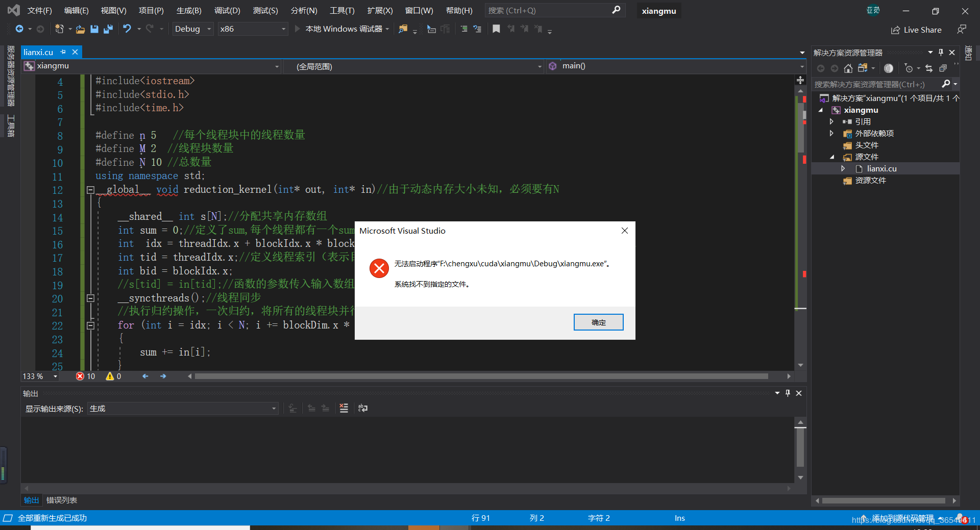Image resolution: width=980 pixels, height=530 pixels.
Task: Switch to the 错误列表 tab
Action: pyautogui.click(x=62, y=500)
